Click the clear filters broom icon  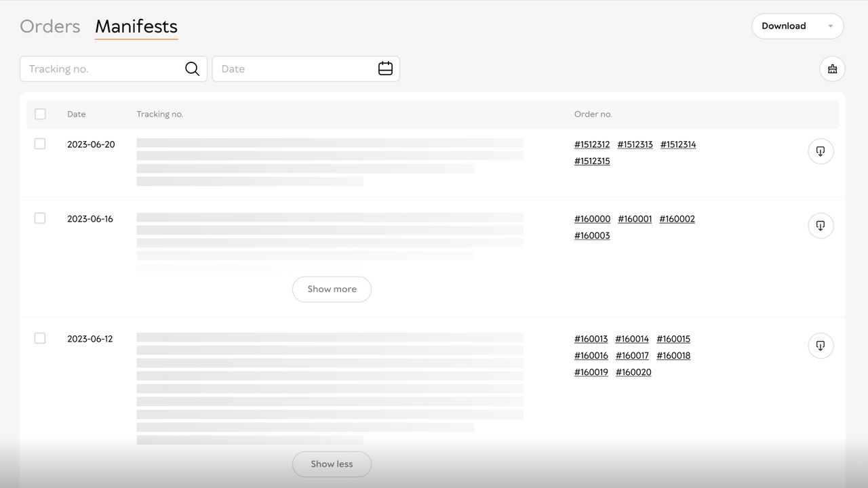(x=832, y=68)
